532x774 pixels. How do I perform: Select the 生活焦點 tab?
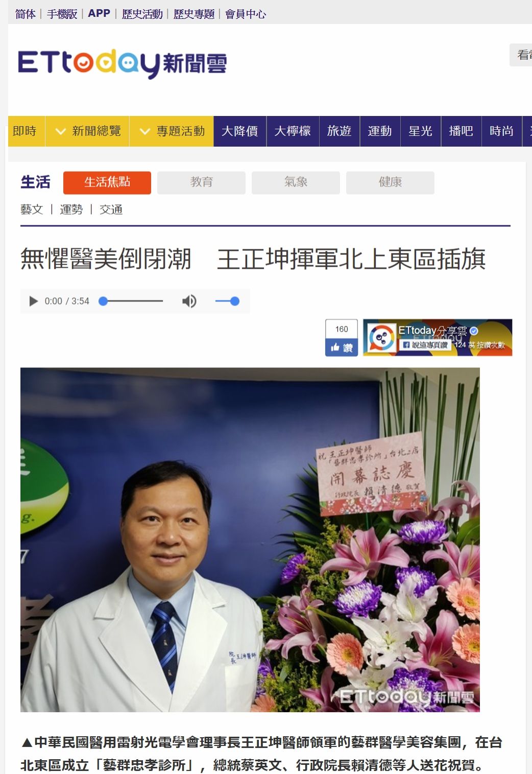point(107,182)
